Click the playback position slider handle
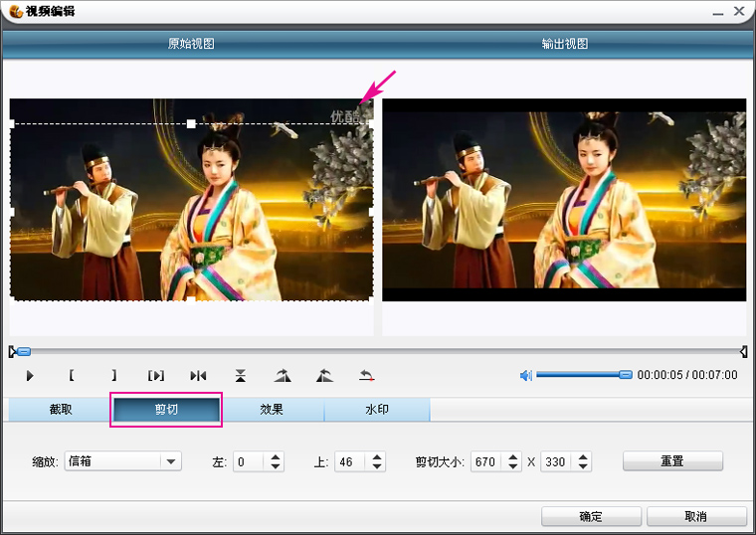Screen dimensions: 756x535 [24, 352]
